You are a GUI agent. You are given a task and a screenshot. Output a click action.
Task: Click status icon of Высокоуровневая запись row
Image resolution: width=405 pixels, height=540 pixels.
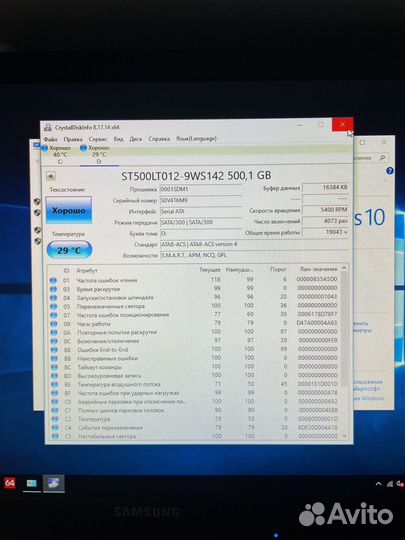point(54,376)
